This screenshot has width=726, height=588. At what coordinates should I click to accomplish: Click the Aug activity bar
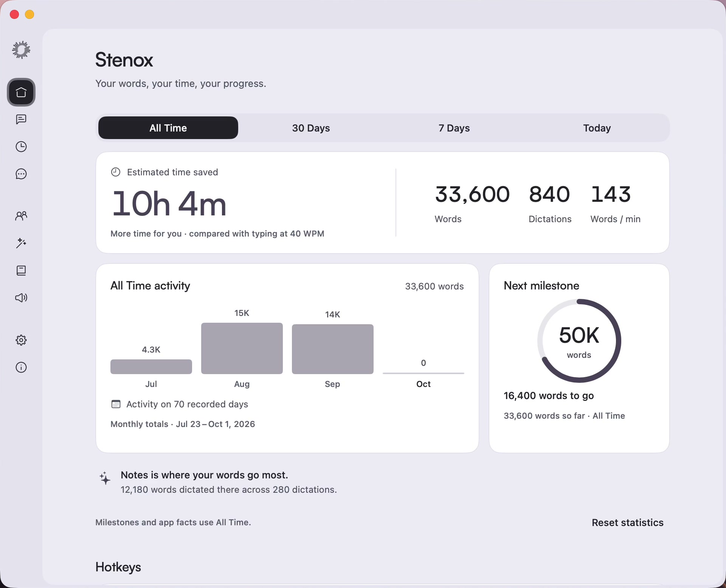[242, 348]
